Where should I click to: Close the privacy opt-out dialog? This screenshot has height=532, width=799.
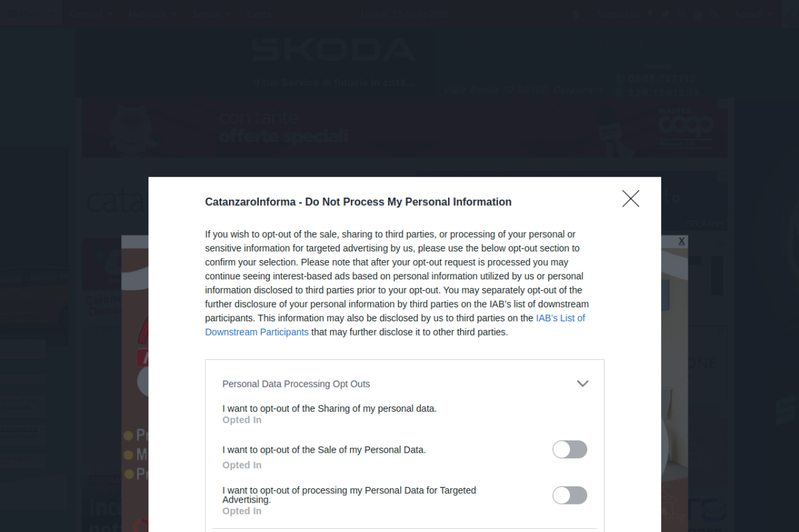630,199
